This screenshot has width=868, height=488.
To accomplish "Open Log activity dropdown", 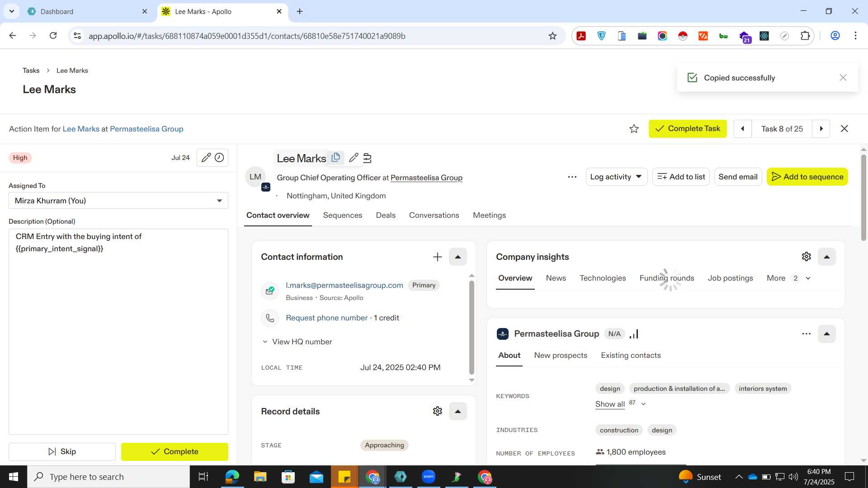I will 616,177.
